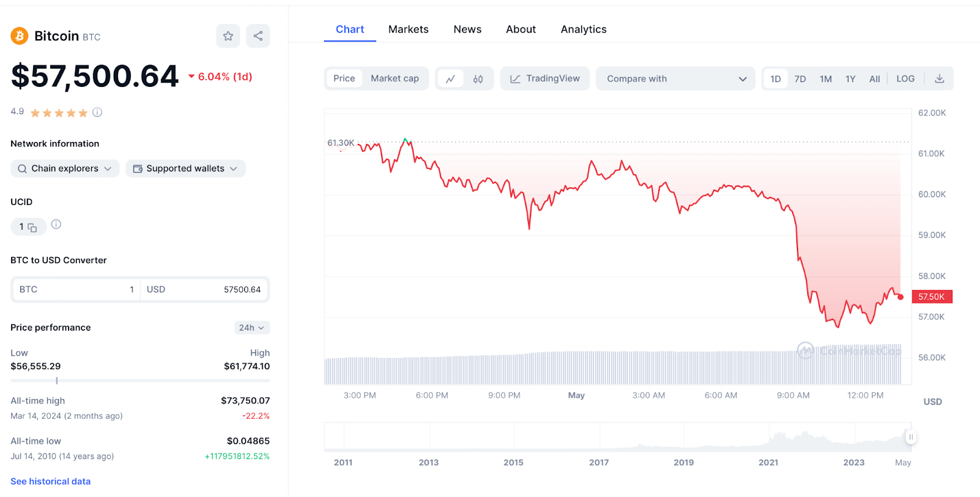Viewport: 980px width, 497px height.
Task: Click the 61.30K opening price label
Action: tap(341, 143)
